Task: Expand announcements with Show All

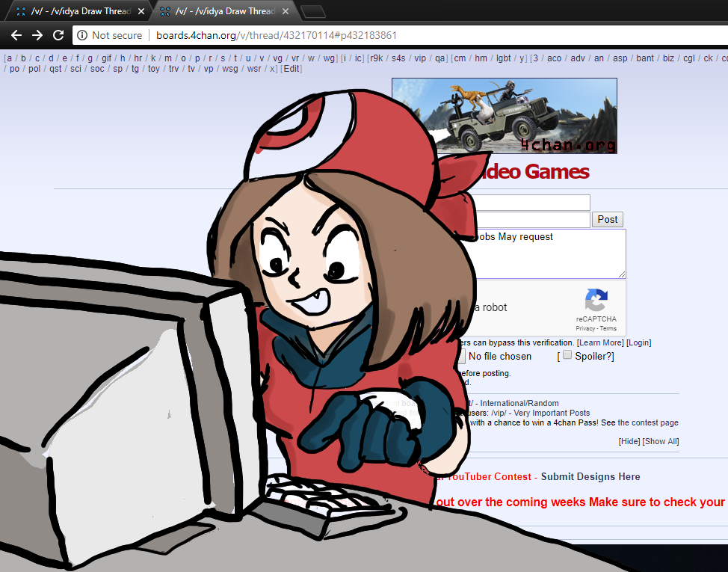Action: (x=661, y=441)
